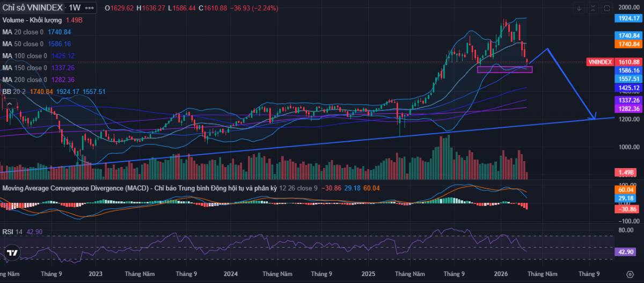Click the move pane down arrow icon

tap(579, 8)
